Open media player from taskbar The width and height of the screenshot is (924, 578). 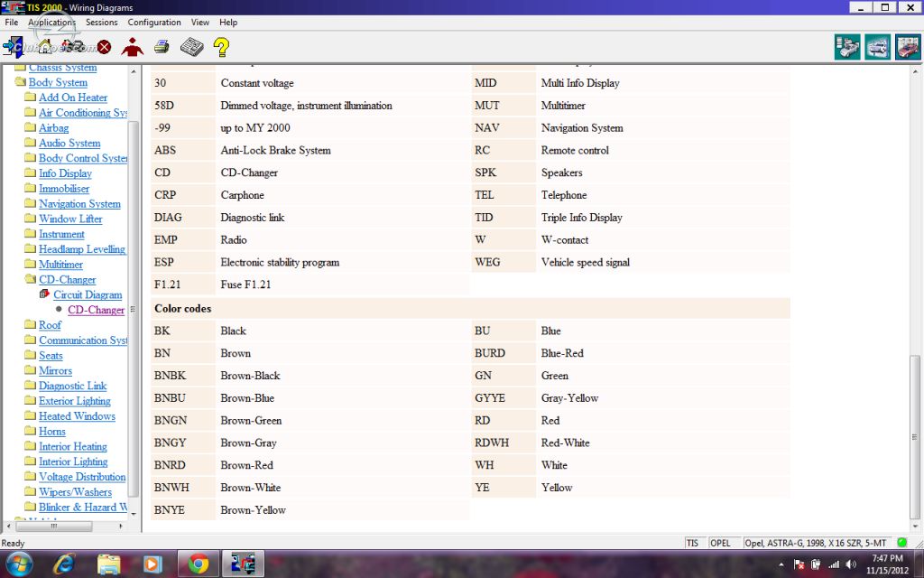[x=152, y=564]
